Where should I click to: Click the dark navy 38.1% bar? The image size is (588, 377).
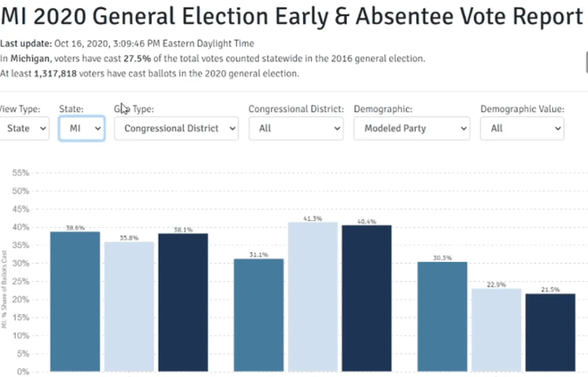(183, 302)
